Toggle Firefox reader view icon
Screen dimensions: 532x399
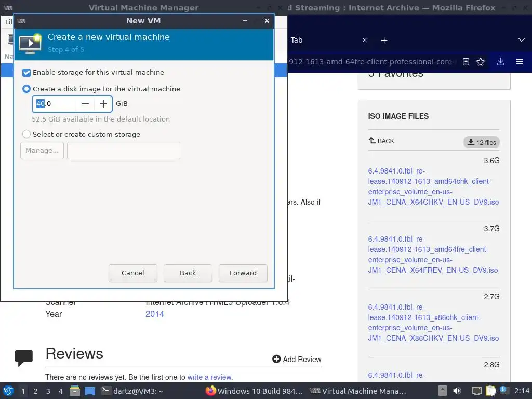(466, 62)
